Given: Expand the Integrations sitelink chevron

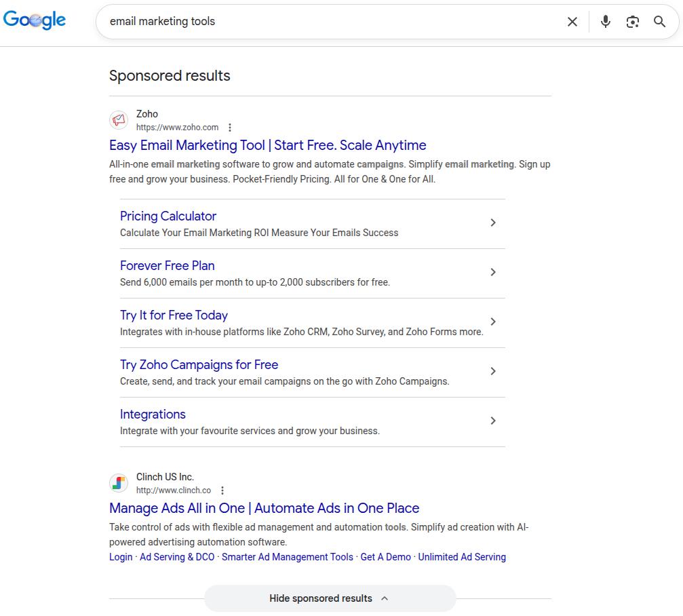Looking at the screenshot, I should pos(493,421).
